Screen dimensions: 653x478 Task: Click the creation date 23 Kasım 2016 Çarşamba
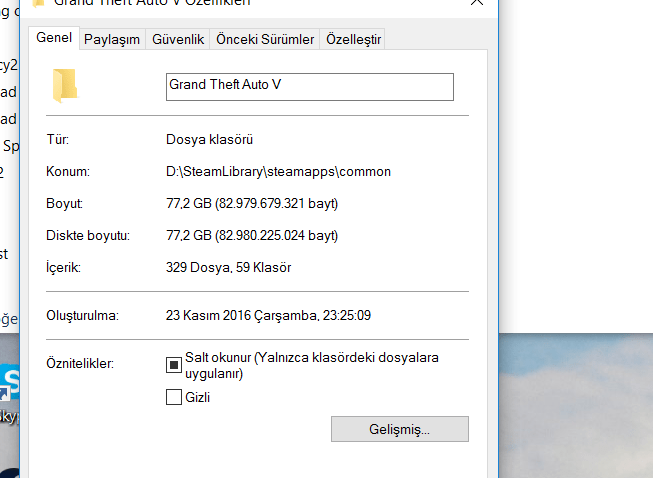pos(241,315)
